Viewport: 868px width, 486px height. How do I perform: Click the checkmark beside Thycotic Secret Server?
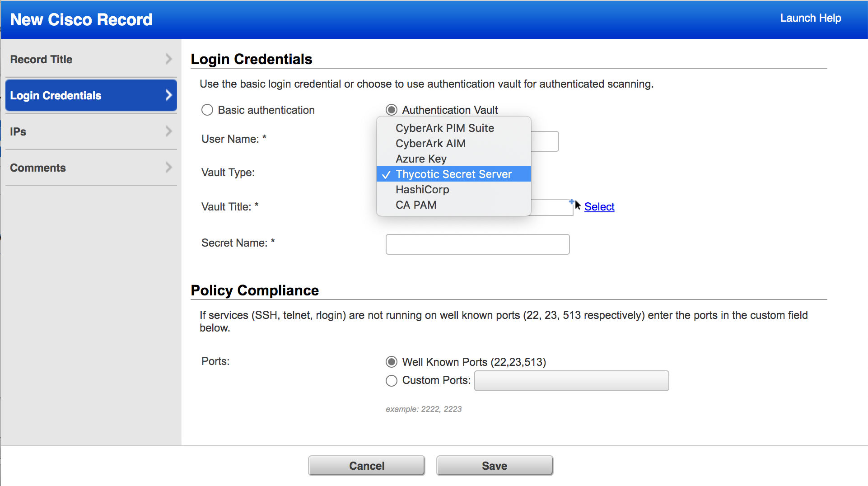click(x=386, y=175)
